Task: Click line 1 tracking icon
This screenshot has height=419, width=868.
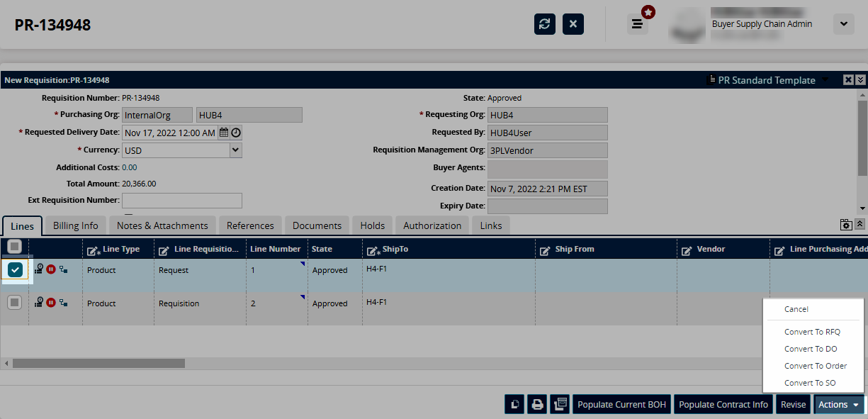Action: (39, 269)
